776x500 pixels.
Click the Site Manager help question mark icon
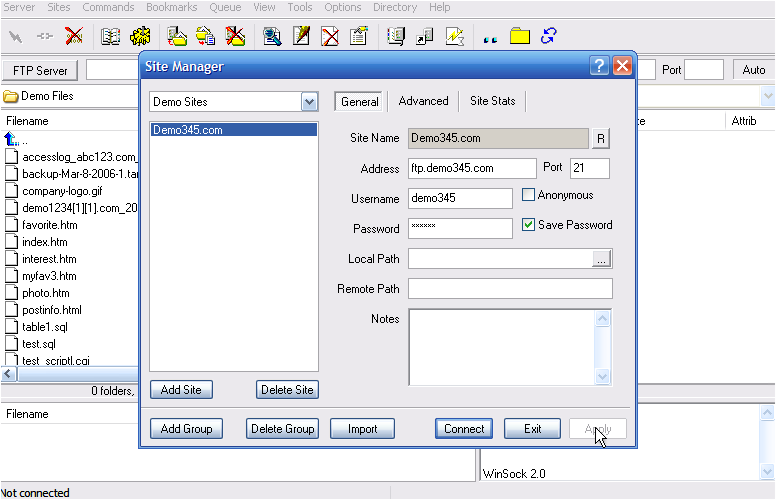point(599,67)
